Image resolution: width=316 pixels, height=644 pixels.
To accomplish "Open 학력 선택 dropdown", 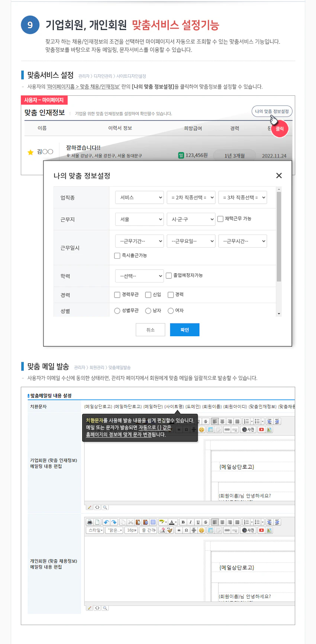I will pyautogui.click(x=139, y=276).
